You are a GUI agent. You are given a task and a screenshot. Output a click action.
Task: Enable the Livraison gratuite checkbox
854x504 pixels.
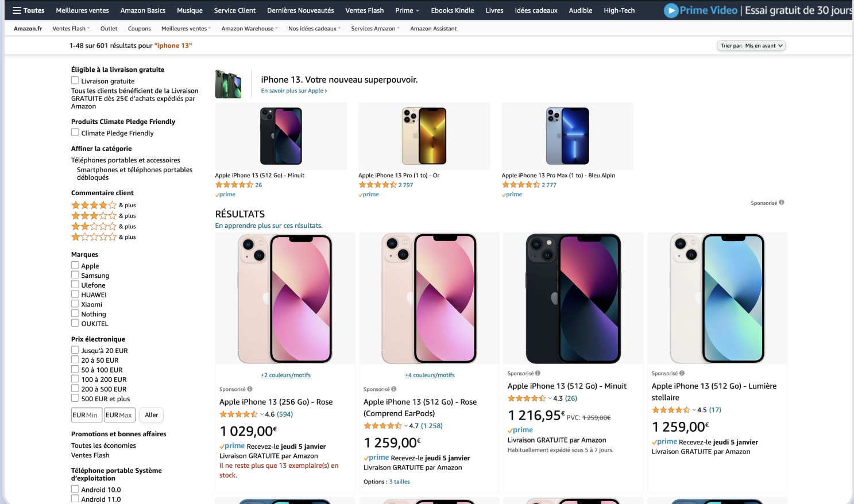coord(75,81)
